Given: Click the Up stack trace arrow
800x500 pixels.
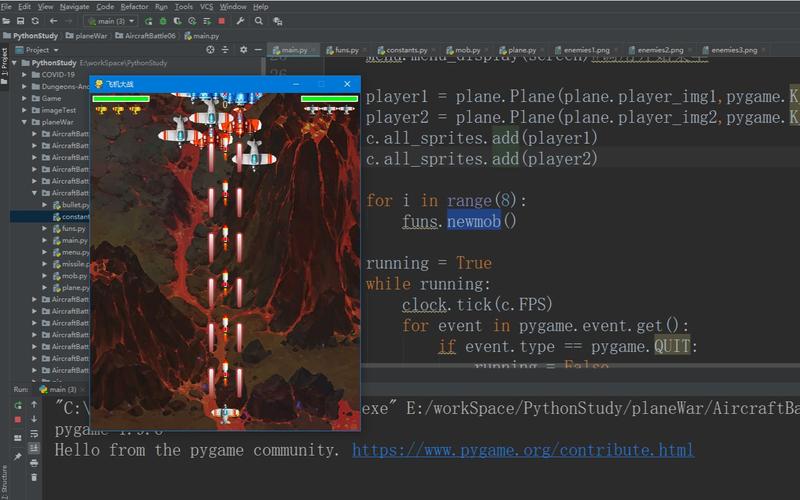Looking at the screenshot, I should click(x=34, y=405).
